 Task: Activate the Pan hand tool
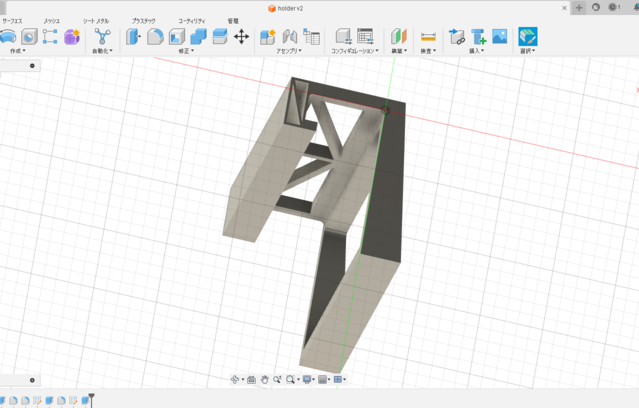pos(265,380)
